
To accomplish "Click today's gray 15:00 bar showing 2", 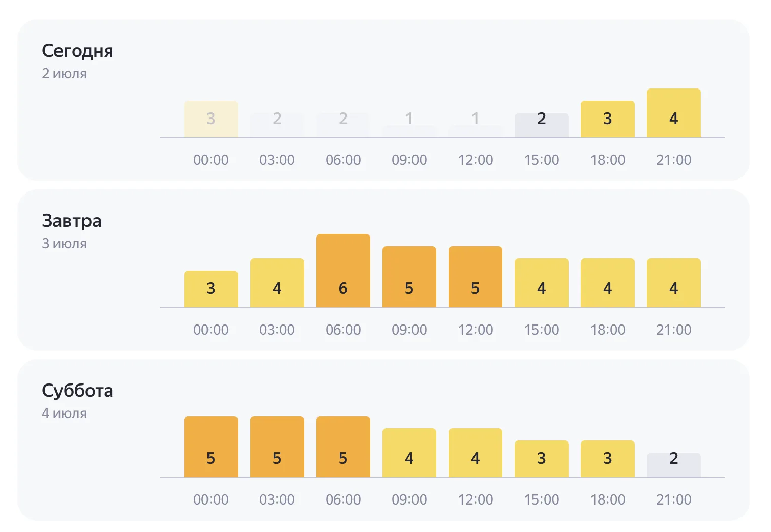I will click(541, 125).
